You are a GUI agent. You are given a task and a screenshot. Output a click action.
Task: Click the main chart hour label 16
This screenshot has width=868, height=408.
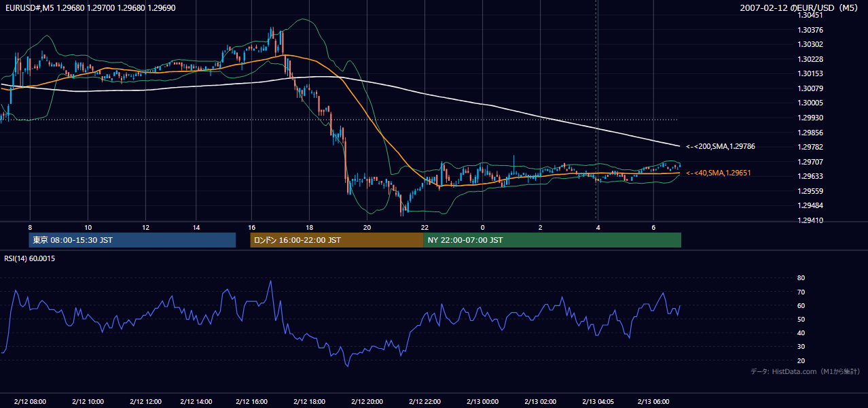[251, 227]
